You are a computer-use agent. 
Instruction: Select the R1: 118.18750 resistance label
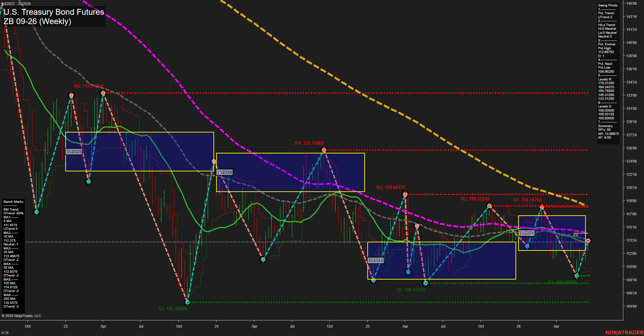pyautogui.click(x=527, y=200)
